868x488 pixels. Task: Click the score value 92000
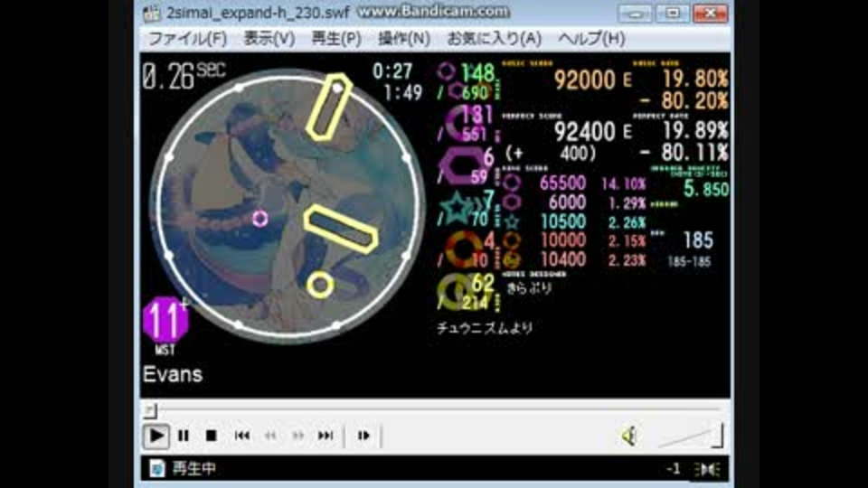click(585, 80)
